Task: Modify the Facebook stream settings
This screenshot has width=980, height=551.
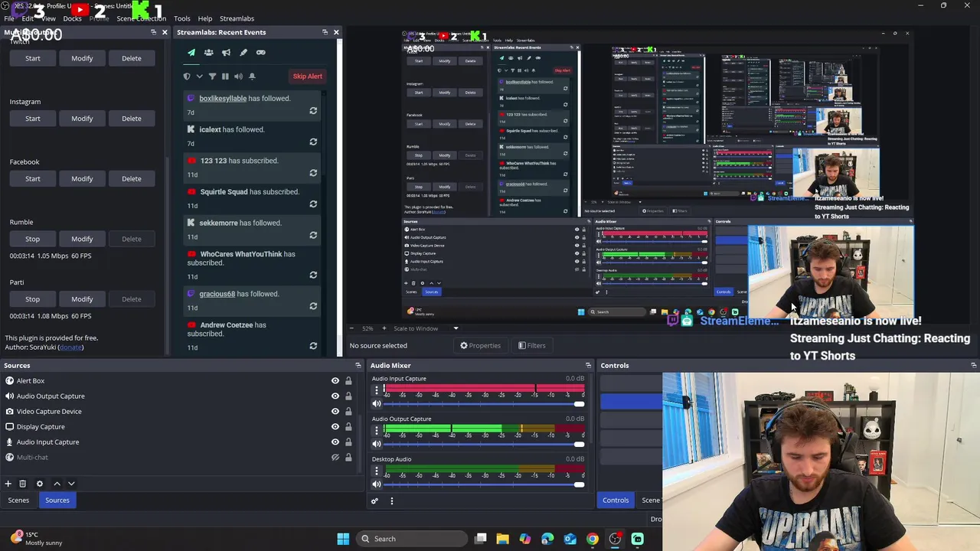Action: pyautogui.click(x=82, y=179)
